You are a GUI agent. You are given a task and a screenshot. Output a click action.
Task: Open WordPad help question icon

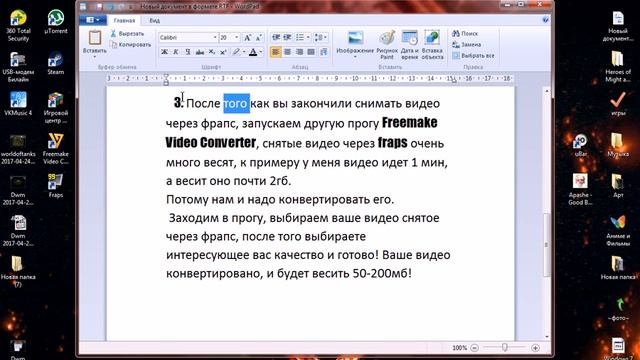coord(545,20)
